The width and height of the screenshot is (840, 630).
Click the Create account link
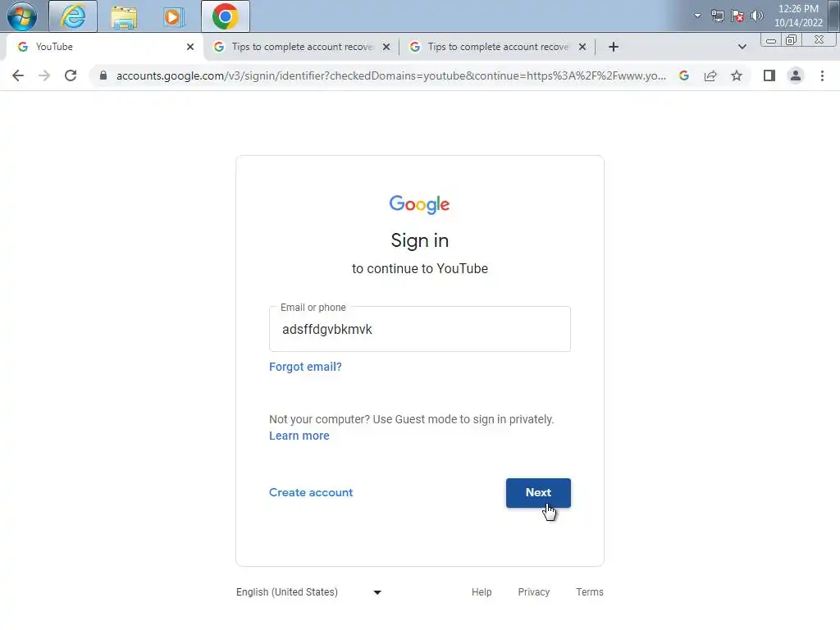pyautogui.click(x=311, y=492)
